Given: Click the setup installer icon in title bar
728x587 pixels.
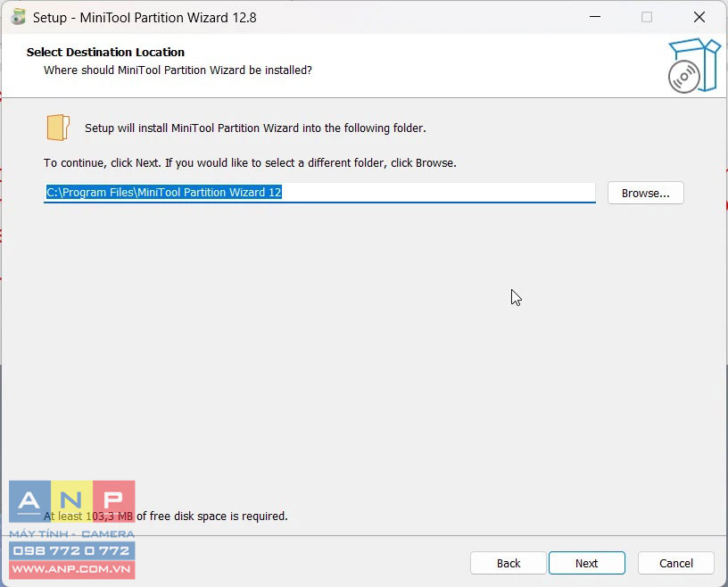Looking at the screenshot, I should [x=18, y=17].
